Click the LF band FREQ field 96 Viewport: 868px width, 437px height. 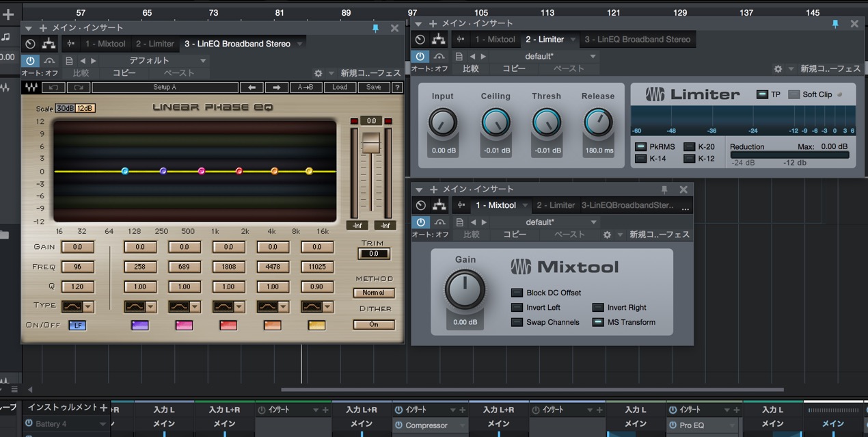78,267
